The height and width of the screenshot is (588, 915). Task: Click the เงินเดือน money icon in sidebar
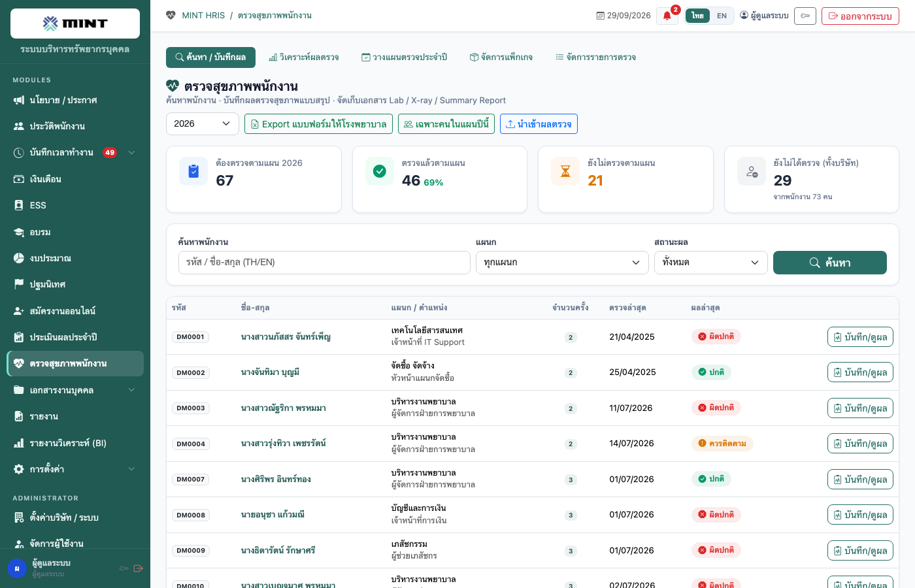(x=19, y=179)
